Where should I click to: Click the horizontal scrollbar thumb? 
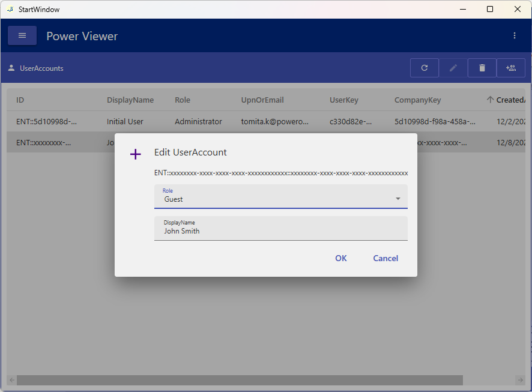pyautogui.click(x=240, y=380)
